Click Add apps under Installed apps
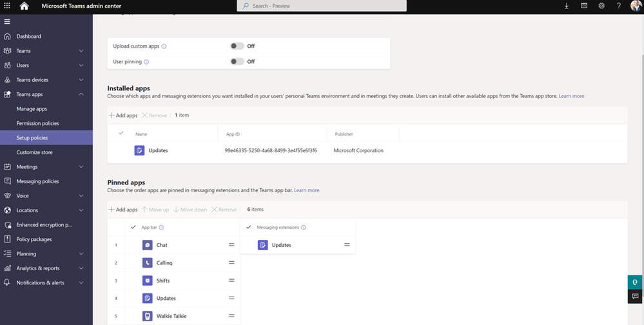The width and height of the screenshot is (644, 325). [122, 115]
